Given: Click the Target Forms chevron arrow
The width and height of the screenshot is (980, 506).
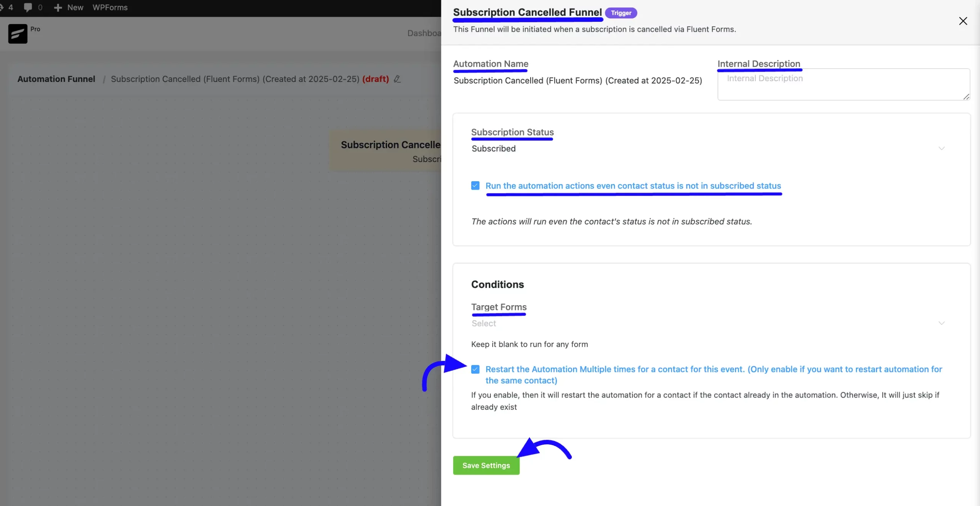Looking at the screenshot, I should coord(942,323).
